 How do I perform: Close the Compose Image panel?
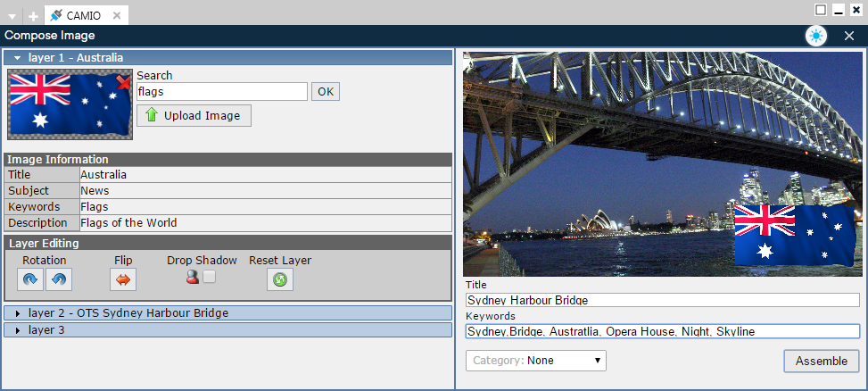click(848, 36)
